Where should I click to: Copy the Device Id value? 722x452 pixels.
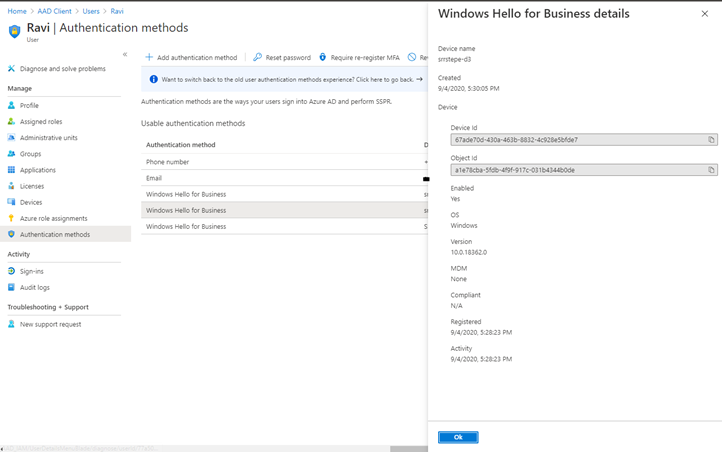[x=711, y=139]
